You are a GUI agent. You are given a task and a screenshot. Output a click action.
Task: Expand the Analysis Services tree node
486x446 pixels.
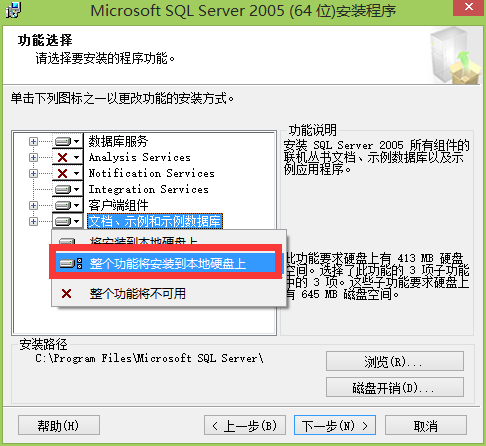pos(33,157)
